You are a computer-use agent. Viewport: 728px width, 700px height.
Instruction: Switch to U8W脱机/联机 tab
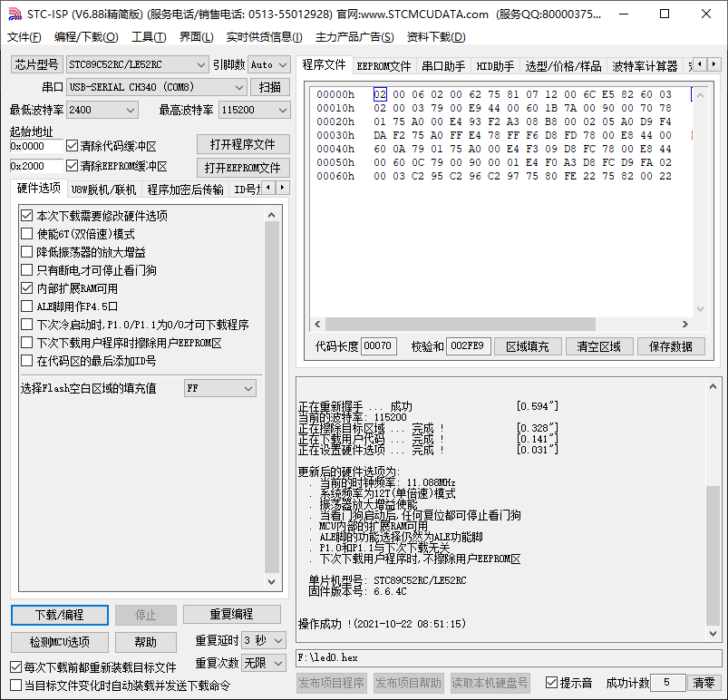click(x=103, y=190)
